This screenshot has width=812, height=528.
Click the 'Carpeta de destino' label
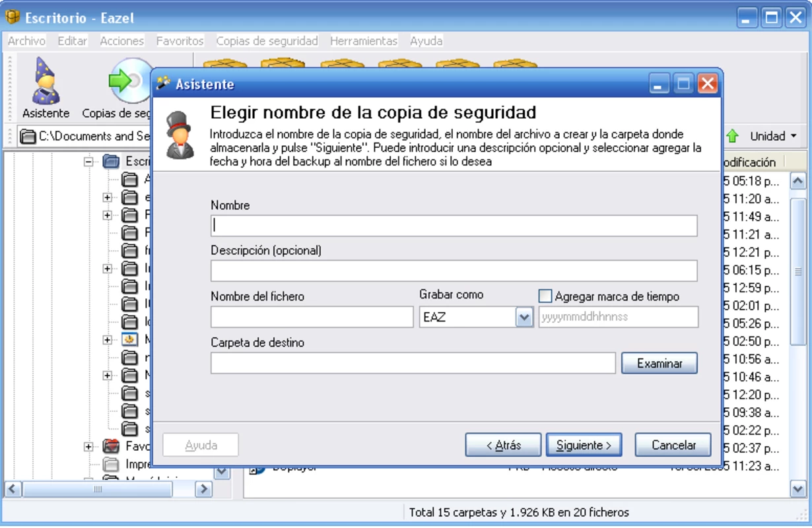[x=257, y=343]
